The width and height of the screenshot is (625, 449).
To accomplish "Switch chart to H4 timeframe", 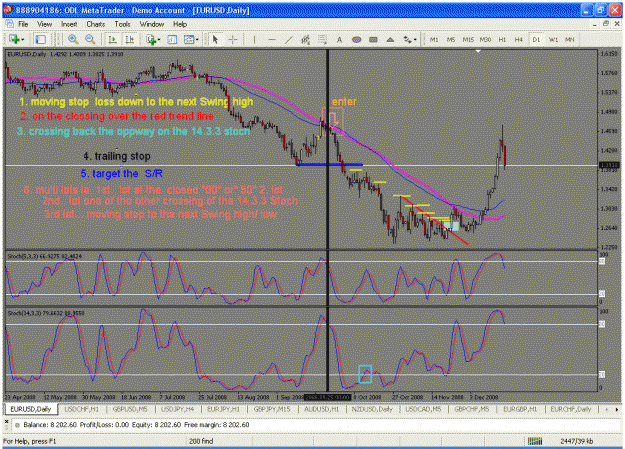I will (x=519, y=39).
